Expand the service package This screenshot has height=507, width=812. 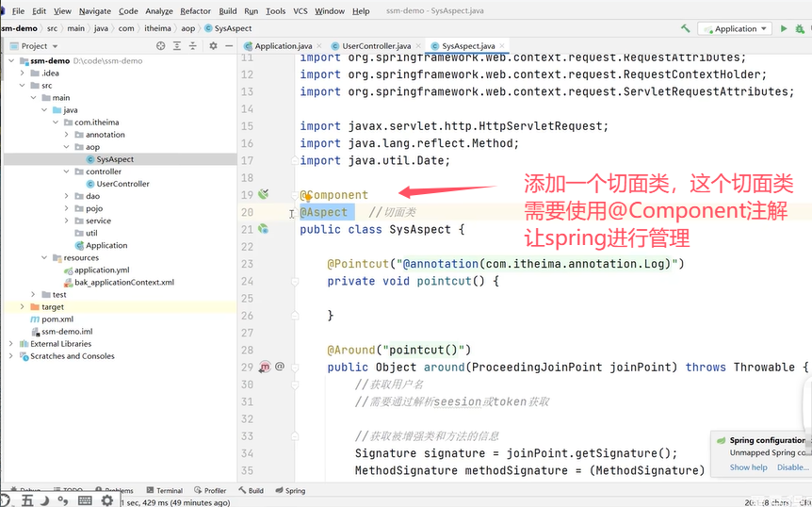(66, 221)
